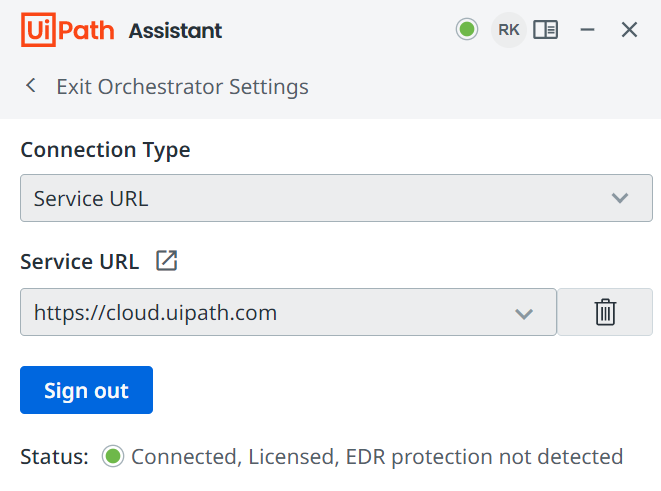The image size is (661, 491).
Task: Click the Connection Type label
Action: click(x=105, y=150)
